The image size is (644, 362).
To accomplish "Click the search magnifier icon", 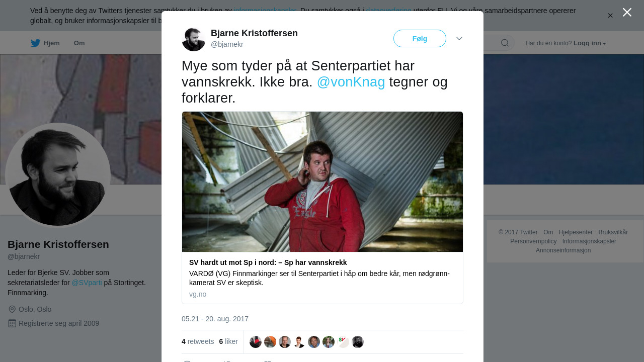I will (x=505, y=43).
